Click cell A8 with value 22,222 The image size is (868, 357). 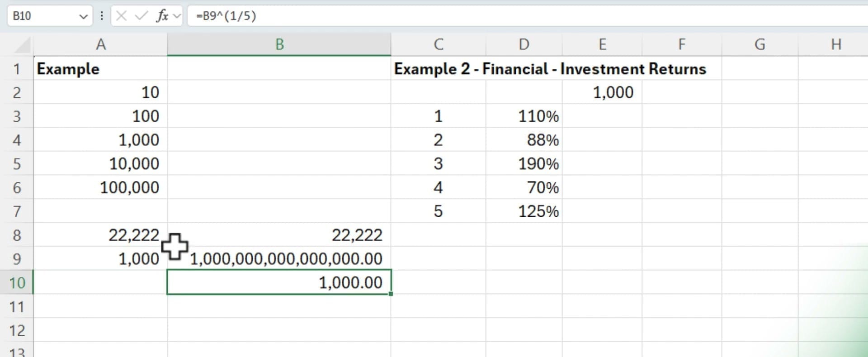[100, 235]
